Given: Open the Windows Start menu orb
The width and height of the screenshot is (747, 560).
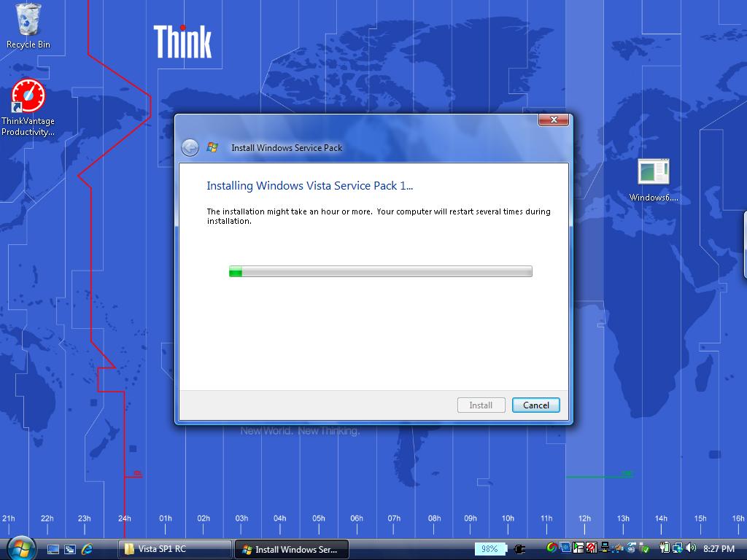Looking at the screenshot, I should [x=20, y=549].
